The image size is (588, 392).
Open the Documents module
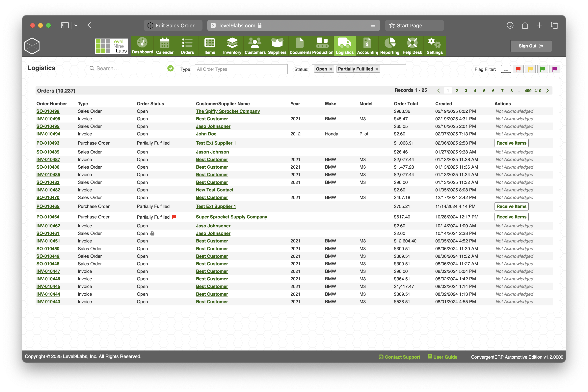click(300, 46)
